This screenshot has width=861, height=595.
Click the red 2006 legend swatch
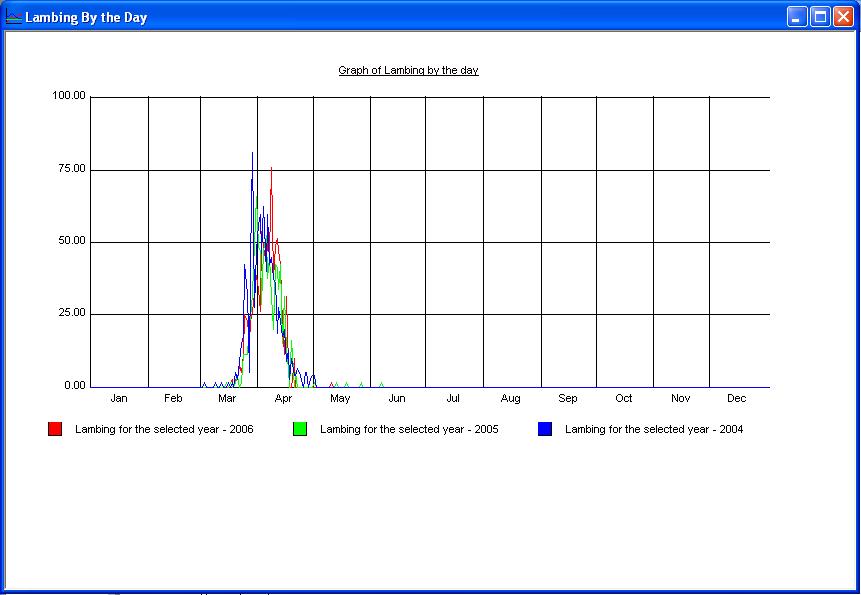click(55, 429)
